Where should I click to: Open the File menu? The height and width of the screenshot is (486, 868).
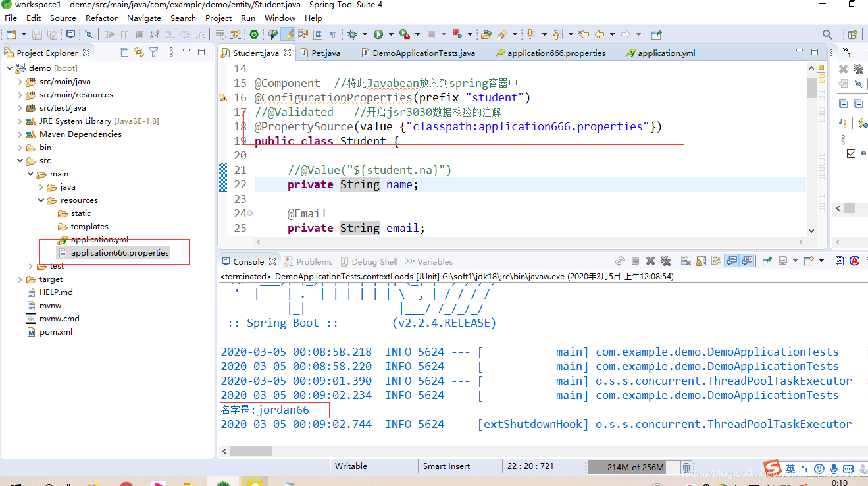click(x=11, y=18)
